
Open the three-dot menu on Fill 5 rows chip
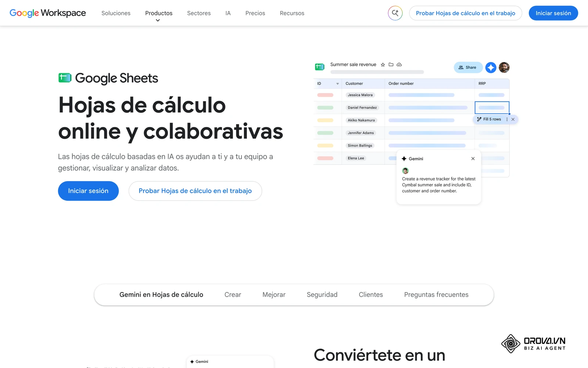click(507, 119)
